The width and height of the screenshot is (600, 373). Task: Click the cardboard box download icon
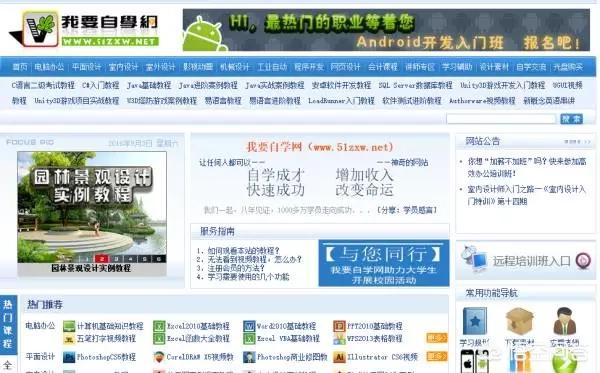[x=519, y=321]
